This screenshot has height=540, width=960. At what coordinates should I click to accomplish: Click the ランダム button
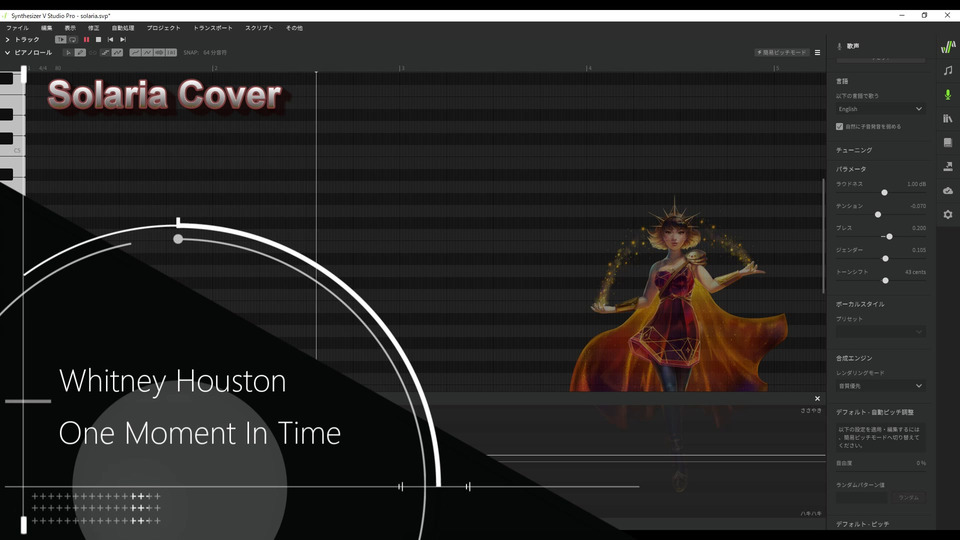(909, 498)
